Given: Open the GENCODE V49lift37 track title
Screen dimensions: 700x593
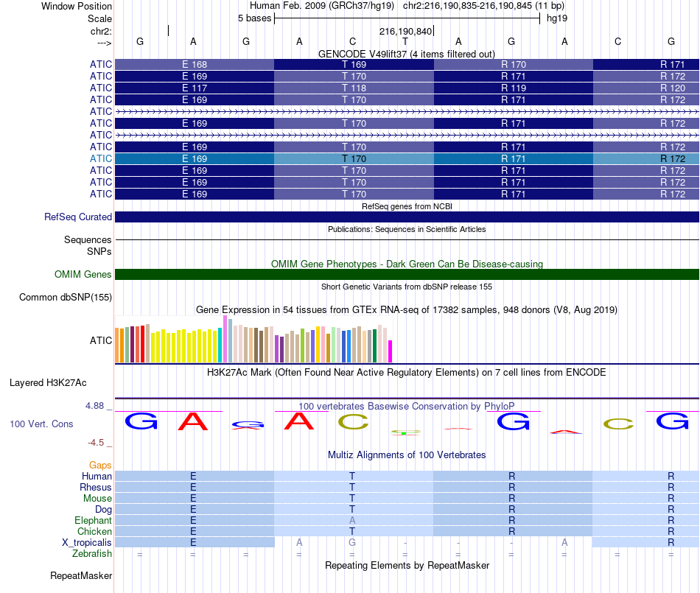Looking at the screenshot, I should [x=406, y=54].
